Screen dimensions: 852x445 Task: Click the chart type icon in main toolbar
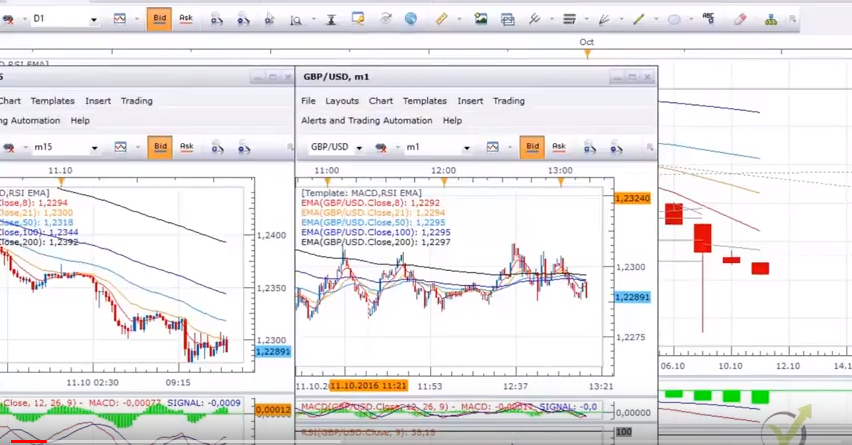120,19
